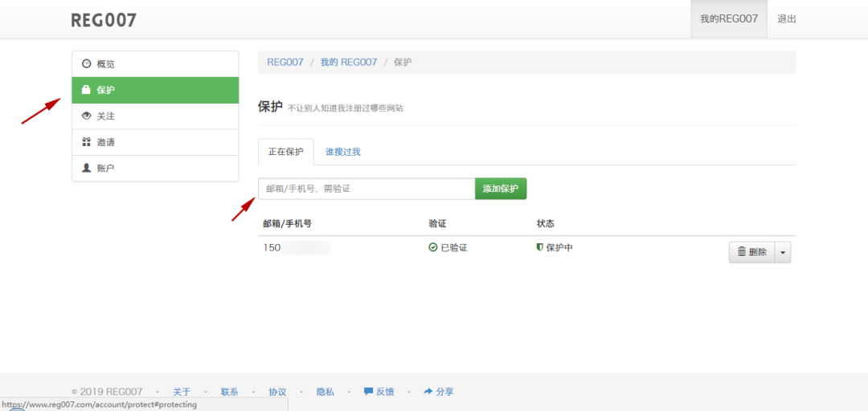Click the shield icon beside 保护中
The height and width of the screenshot is (411, 868).
pyautogui.click(x=540, y=247)
